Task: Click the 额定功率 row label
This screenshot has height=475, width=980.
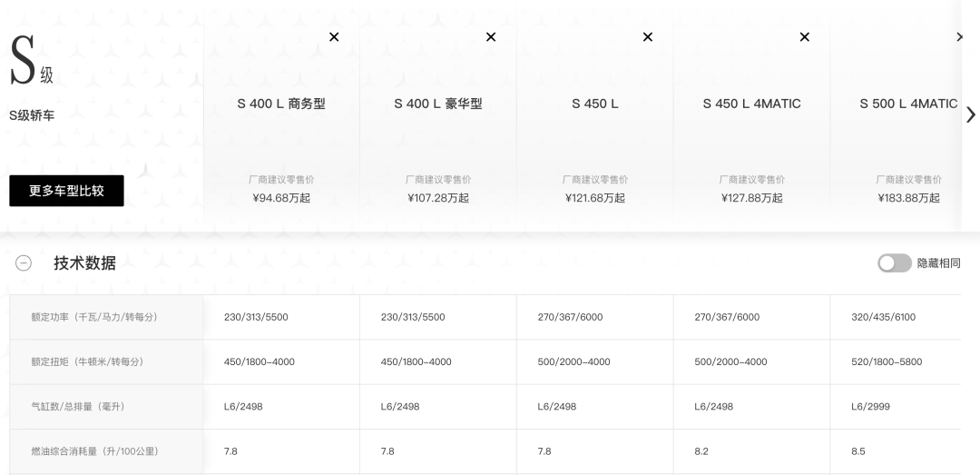Action: [94, 317]
